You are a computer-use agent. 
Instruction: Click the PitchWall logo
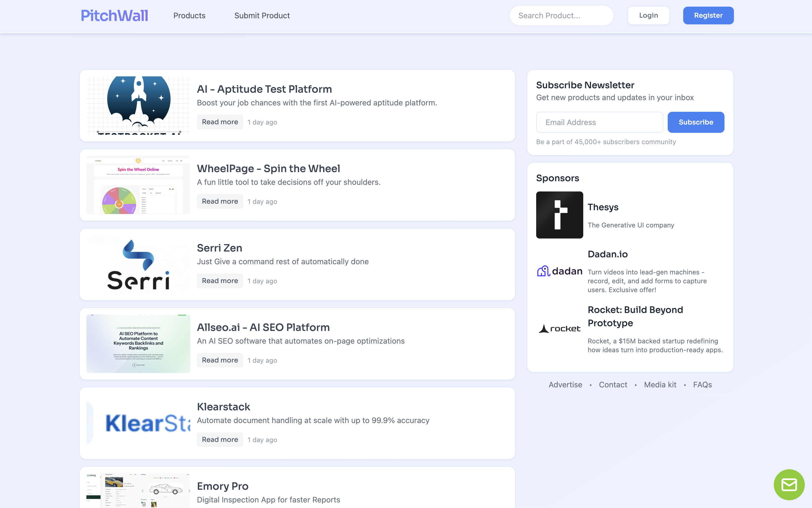click(x=114, y=15)
